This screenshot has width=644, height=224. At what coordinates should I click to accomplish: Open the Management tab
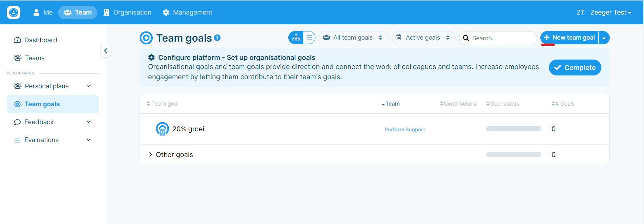tap(187, 13)
